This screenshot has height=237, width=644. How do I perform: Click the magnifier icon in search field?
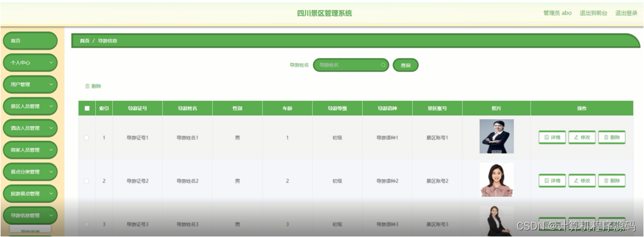[x=383, y=65]
